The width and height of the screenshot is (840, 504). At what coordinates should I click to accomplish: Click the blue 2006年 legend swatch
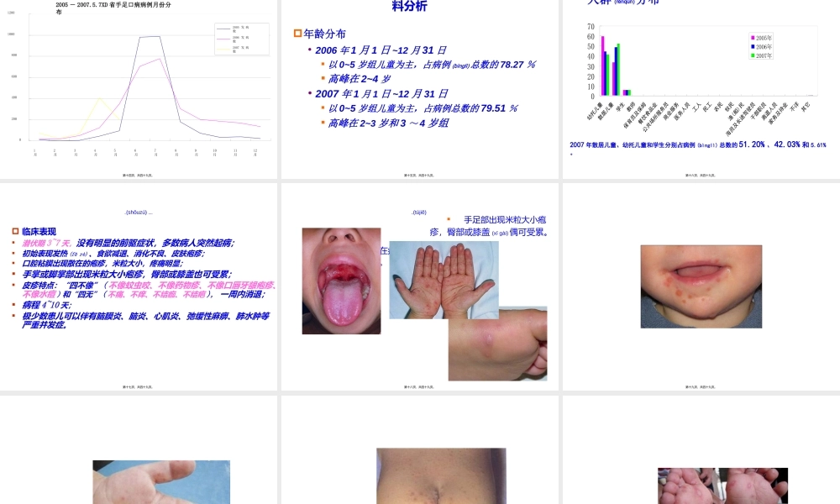(x=751, y=47)
